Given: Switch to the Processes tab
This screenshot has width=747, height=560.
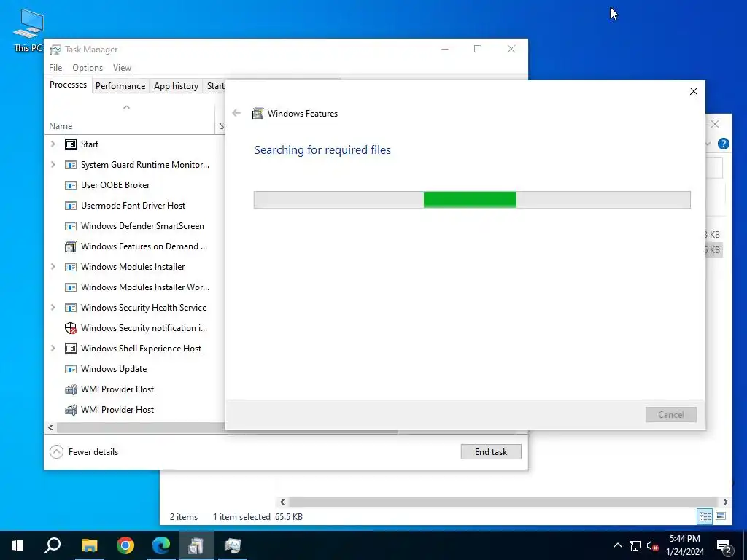Looking at the screenshot, I should point(68,85).
